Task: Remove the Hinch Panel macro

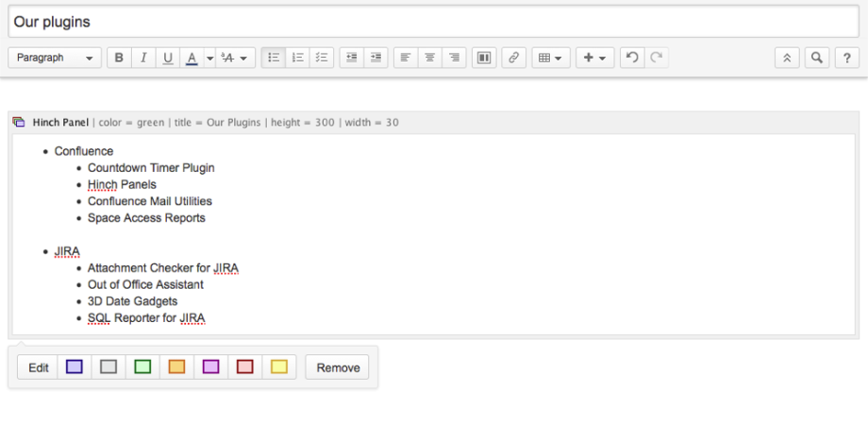Action: [338, 367]
